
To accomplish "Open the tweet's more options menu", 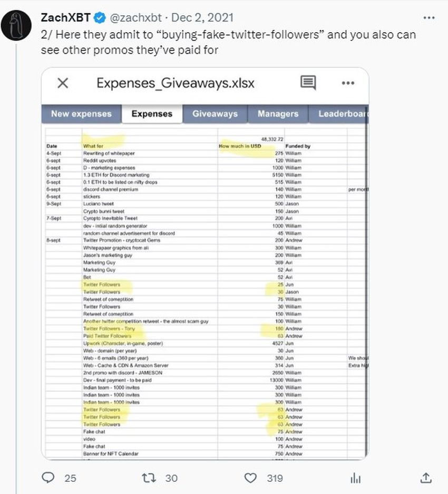I will [428, 18].
